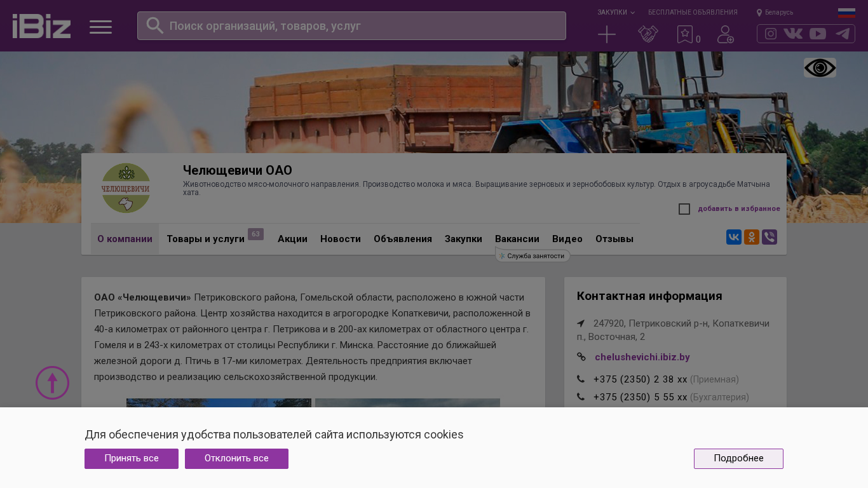Click the search input field
This screenshot has height=488, width=868.
[x=351, y=25]
